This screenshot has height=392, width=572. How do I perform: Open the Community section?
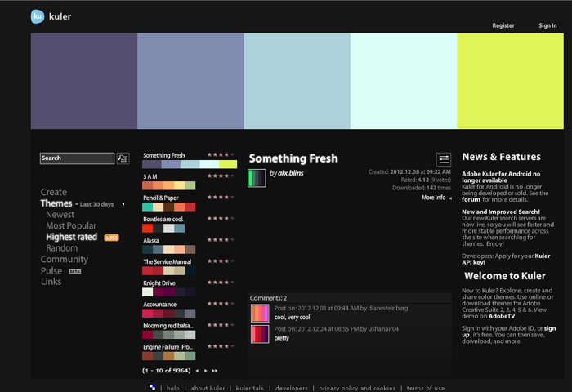tap(65, 259)
